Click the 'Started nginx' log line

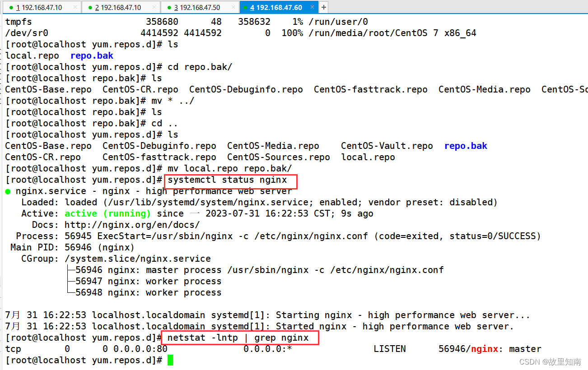coord(260,326)
